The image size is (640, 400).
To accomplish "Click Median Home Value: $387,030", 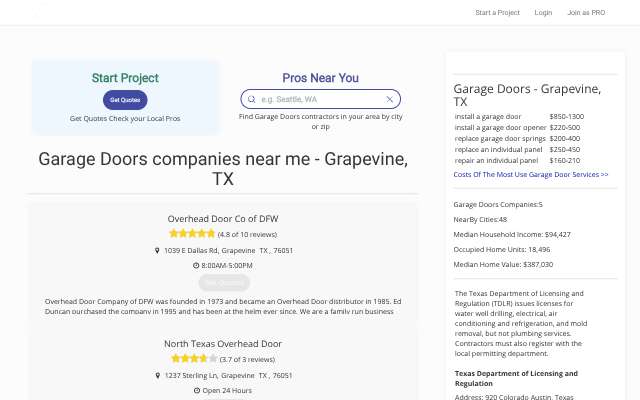I will pyautogui.click(x=503, y=264).
